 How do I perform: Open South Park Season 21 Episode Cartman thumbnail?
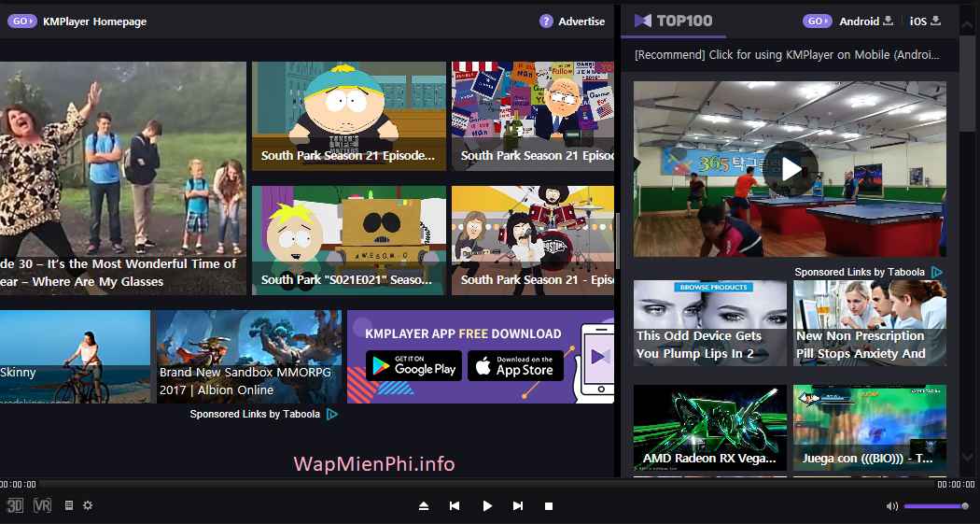tap(349, 116)
